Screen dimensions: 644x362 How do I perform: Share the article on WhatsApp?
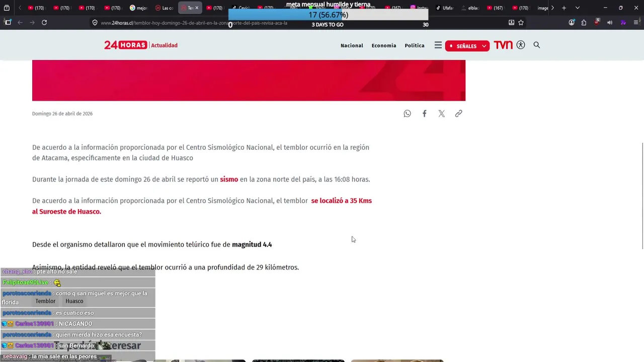coord(407,114)
